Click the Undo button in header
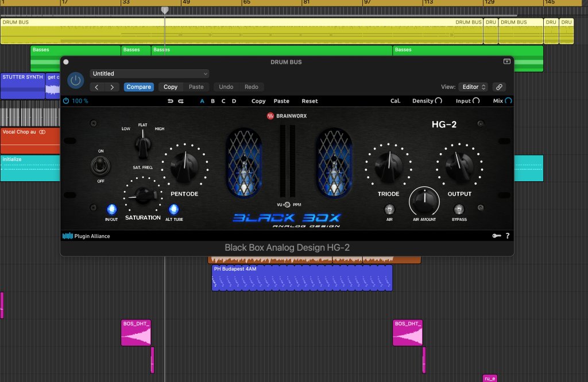The width and height of the screenshot is (588, 382). pos(226,87)
